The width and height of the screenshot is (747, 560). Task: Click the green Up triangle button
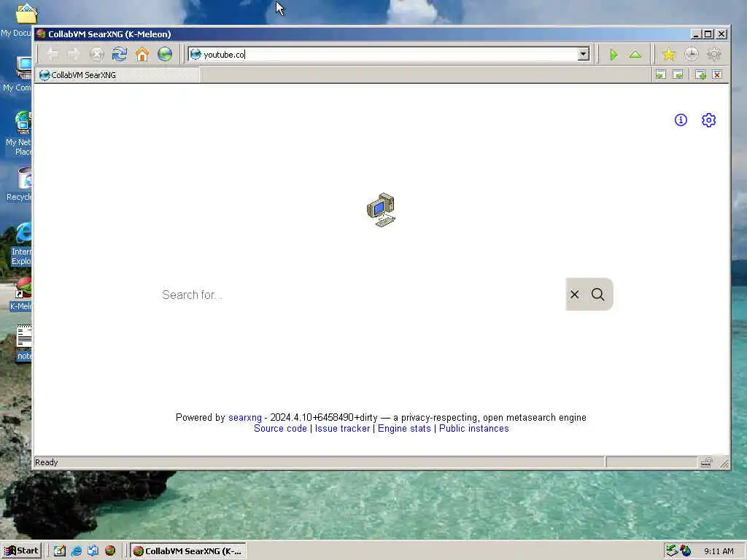635,55
